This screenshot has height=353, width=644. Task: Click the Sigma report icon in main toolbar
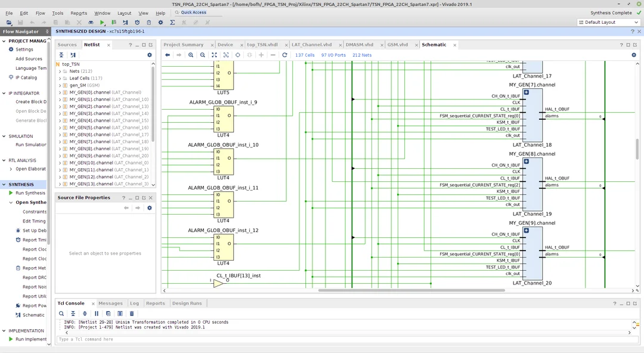172,22
